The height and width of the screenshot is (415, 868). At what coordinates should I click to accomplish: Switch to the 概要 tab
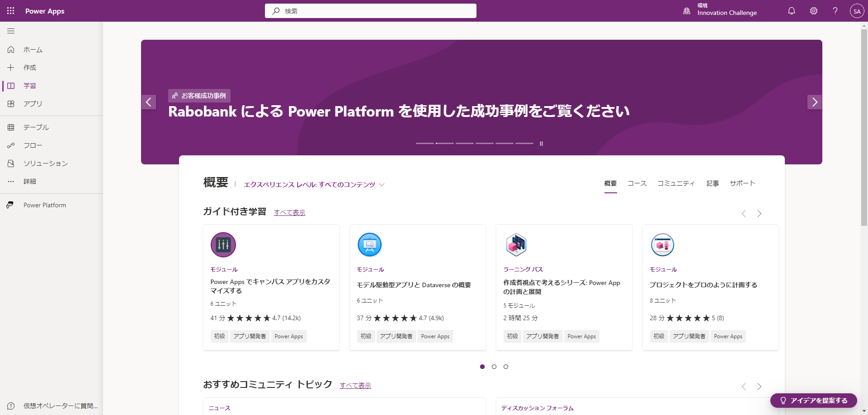[x=611, y=184]
